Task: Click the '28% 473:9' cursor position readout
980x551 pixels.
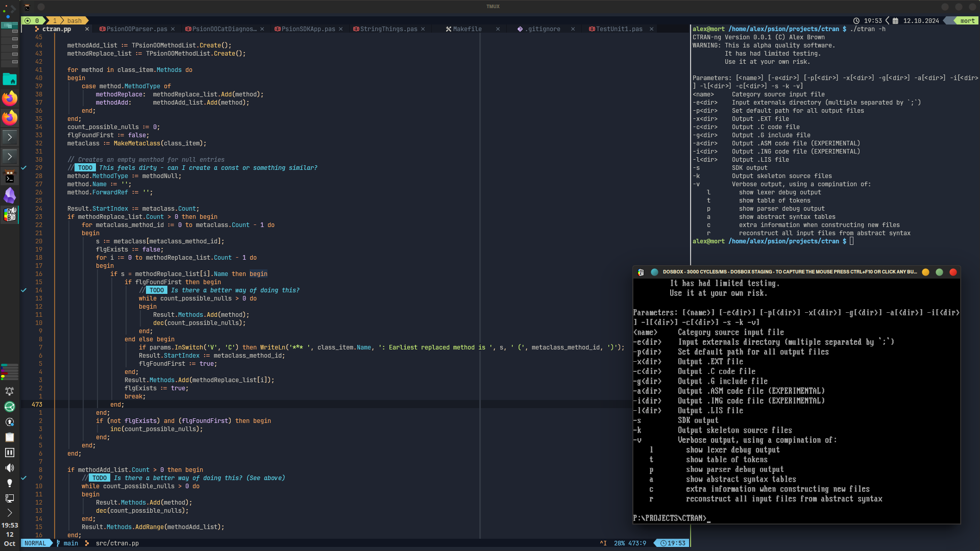Action: pyautogui.click(x=630, y=543)
